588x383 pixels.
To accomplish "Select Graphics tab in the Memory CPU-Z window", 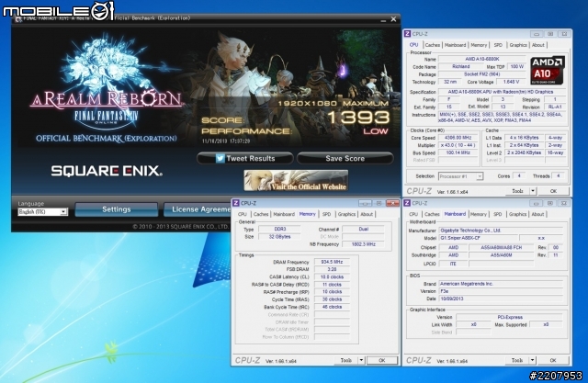I will click(346, 214).
